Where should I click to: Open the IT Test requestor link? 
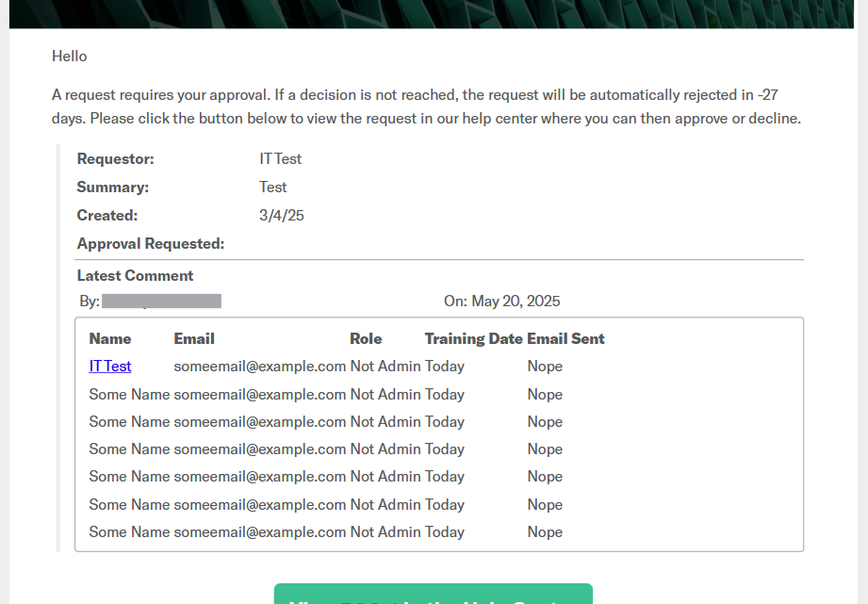110,366
